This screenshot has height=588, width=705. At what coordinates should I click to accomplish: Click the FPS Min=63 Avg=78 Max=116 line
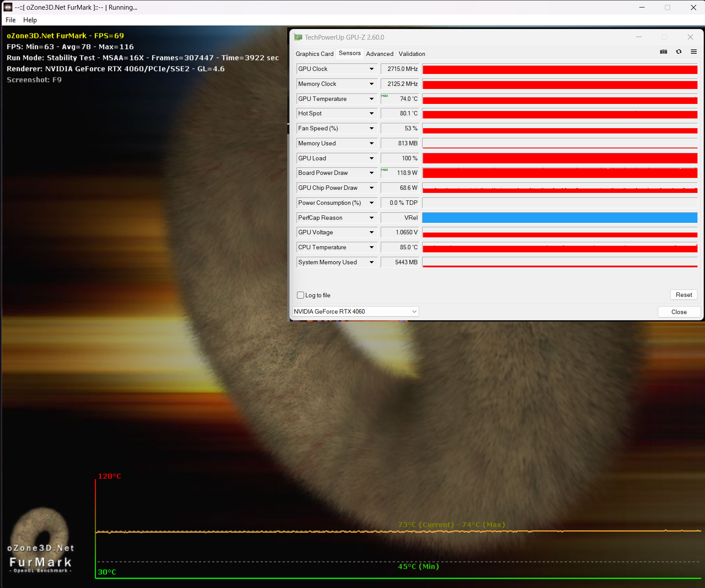coord(70,47)
